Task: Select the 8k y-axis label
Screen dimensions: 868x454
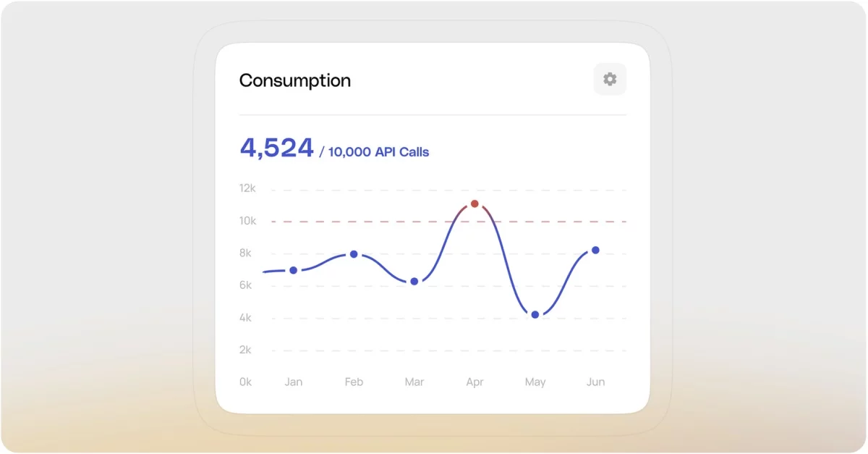Action: click(x=246, y=253)
